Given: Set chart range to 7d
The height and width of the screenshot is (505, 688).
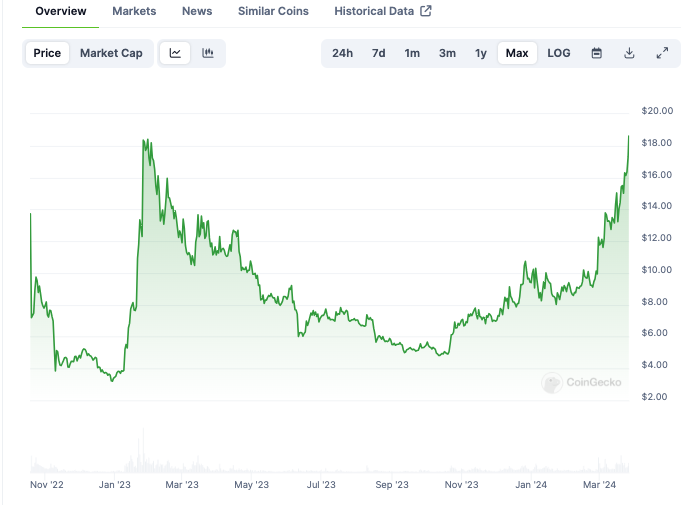Looking at the screenshot, I should [x=378, y=53].
